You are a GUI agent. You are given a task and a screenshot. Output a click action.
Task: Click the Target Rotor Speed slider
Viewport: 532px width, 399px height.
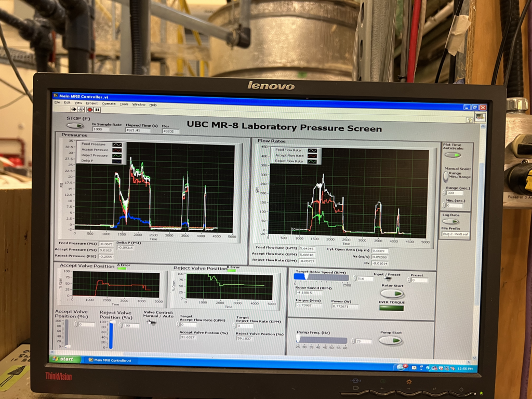(x=322, y=277)
